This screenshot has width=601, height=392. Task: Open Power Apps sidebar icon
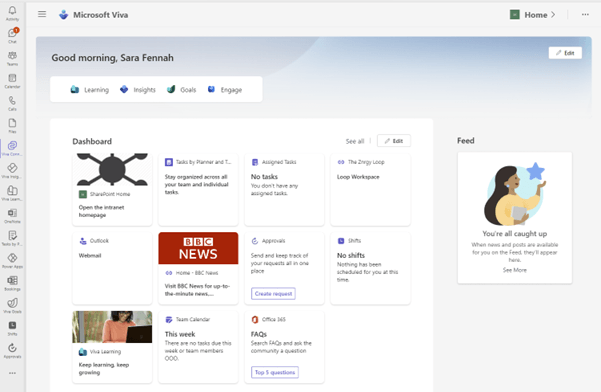(12, 260)
